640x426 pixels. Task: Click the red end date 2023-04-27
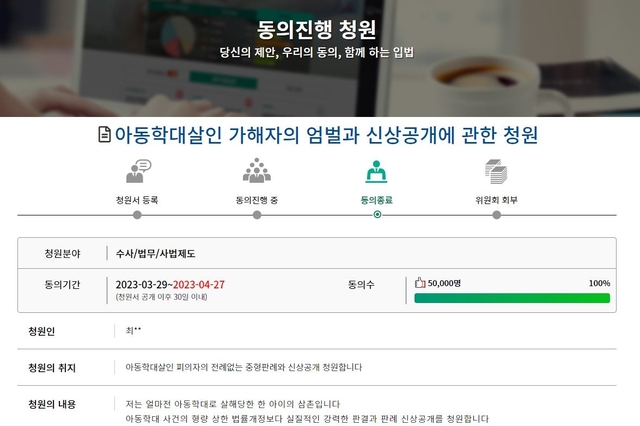pos(199,284)
